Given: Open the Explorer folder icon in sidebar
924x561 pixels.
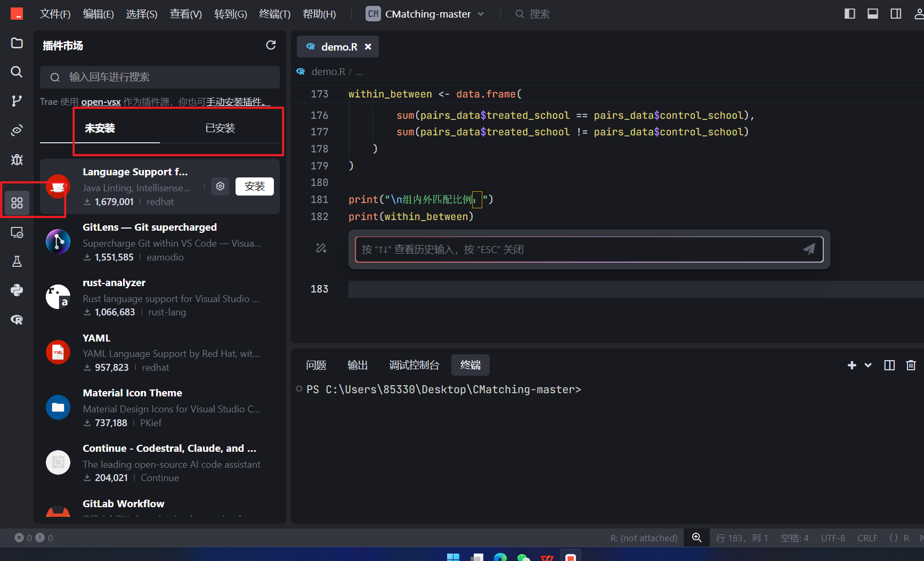Looking at the screenshot, I should (17, 43).
